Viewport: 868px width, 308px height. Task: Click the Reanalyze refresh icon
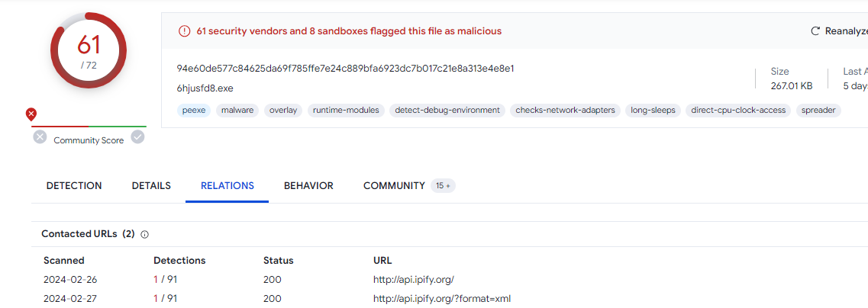(x=815, y=31)
